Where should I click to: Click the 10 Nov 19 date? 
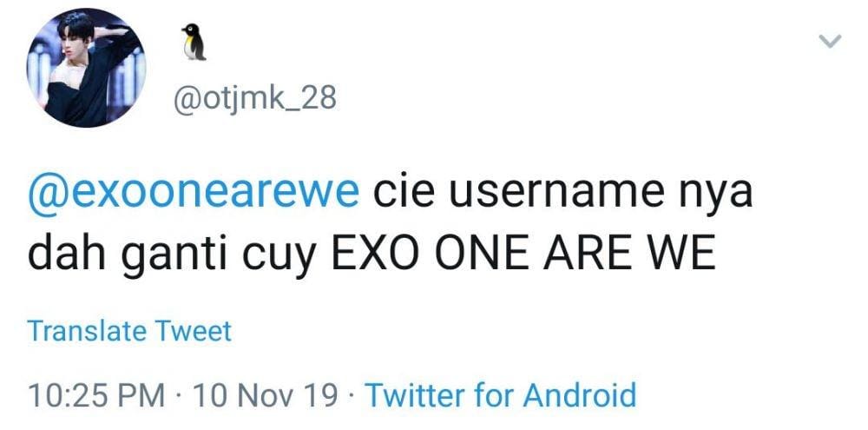pos(266,395)
